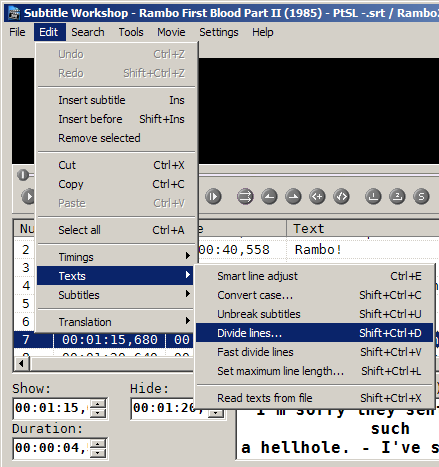439x467 pixels.
Task: Increase Duration with the up spinner
Action: (x=98, y=444)
